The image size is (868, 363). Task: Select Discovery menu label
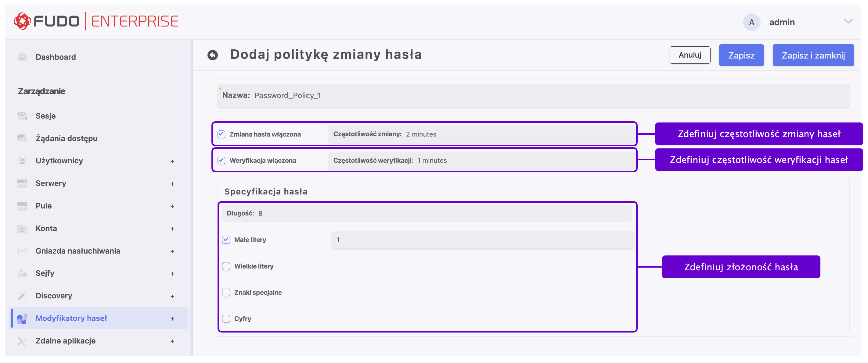[x=54, y=296]
